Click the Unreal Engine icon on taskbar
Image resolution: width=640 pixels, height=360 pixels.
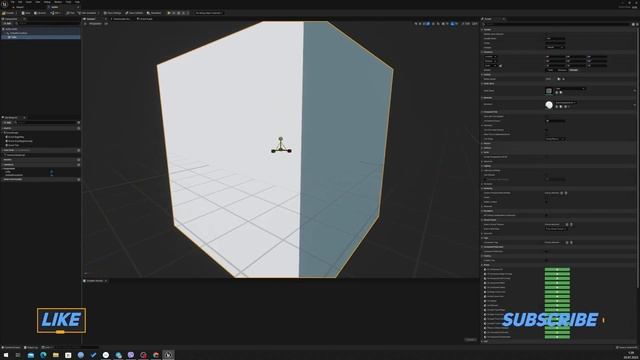pyautogui.click(x=168, y=355)
